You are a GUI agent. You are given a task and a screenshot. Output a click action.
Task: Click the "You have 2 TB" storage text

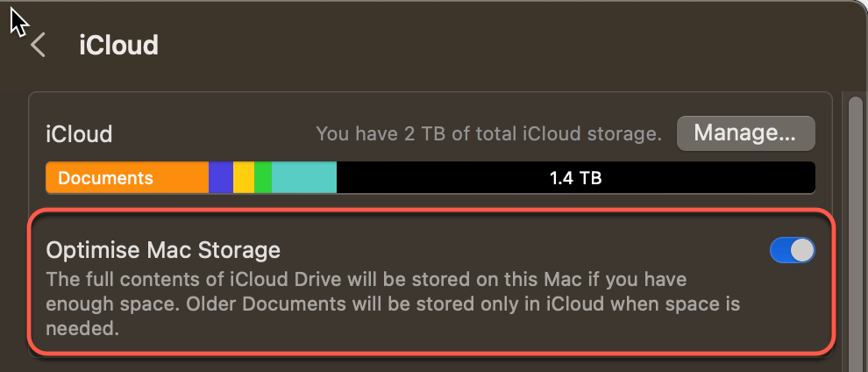[487, 134]
